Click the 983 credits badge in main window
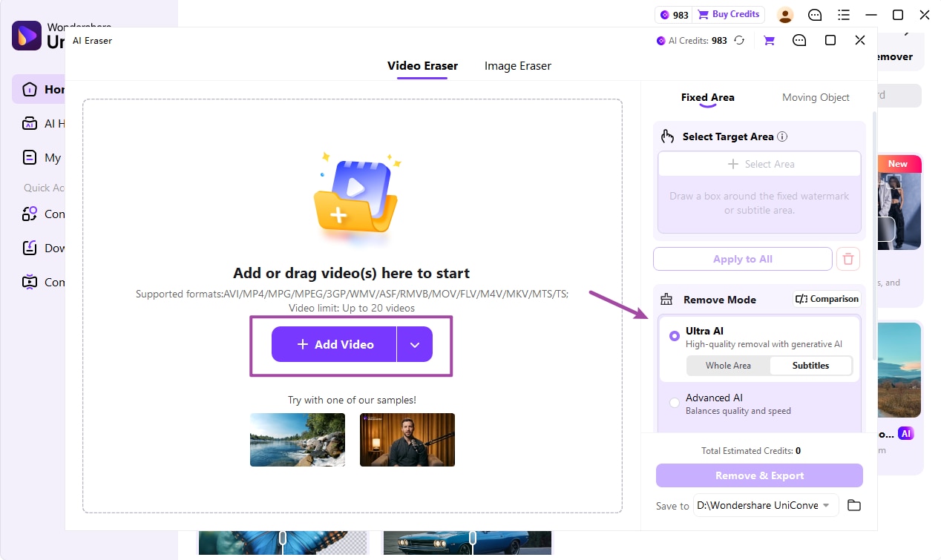Image resolution: width=941 pixels, height=560 pixels. click(674, 15)
